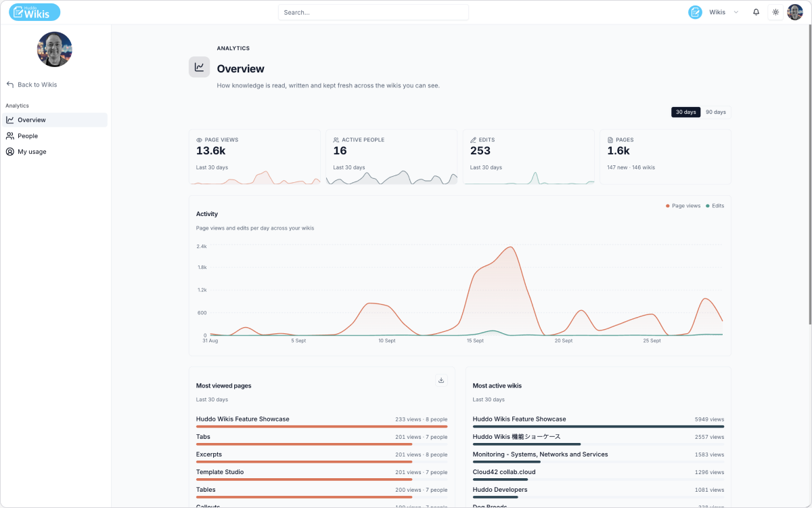Click the 13.6k page views value
The width and height of the screenshot is (812, 508).
point(210,151)
